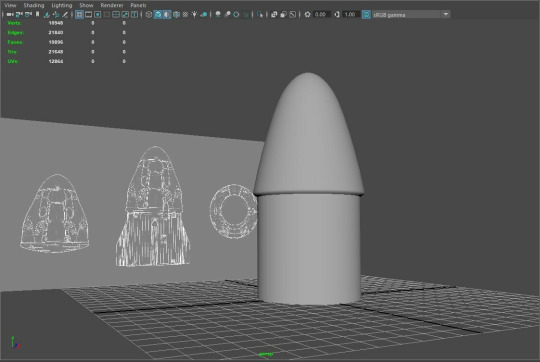Viewport: 540px width, 362px height.
Task: Click the Exposure value field 0.00
Action: [321, 14]
